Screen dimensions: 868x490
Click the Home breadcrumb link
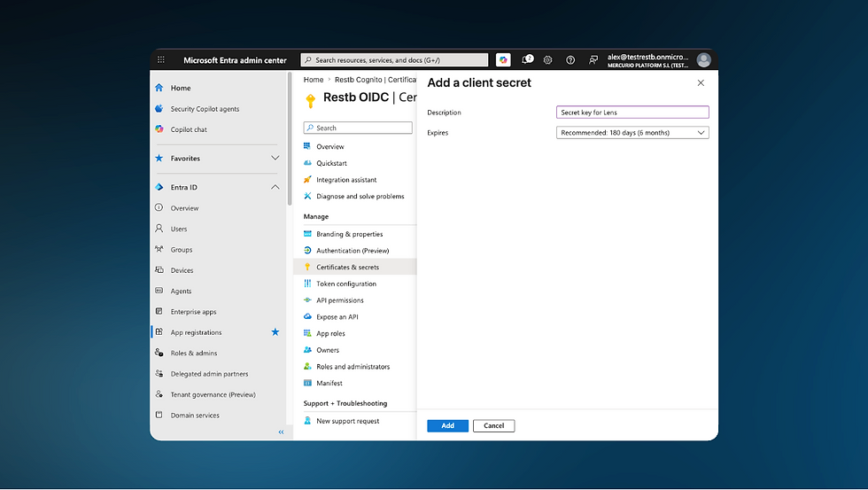tap(314, 80)
